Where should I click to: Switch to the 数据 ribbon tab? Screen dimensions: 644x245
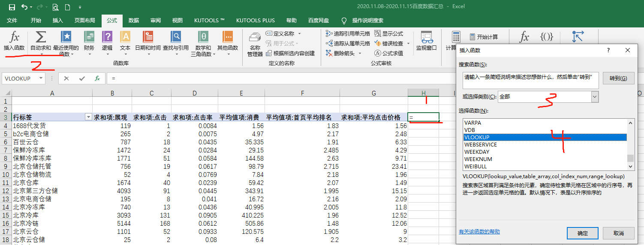click(133, 21)
